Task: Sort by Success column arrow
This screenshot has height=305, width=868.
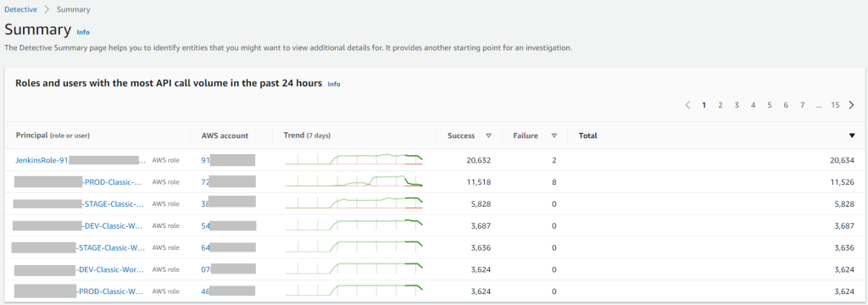Action: [x=488, y=136]
